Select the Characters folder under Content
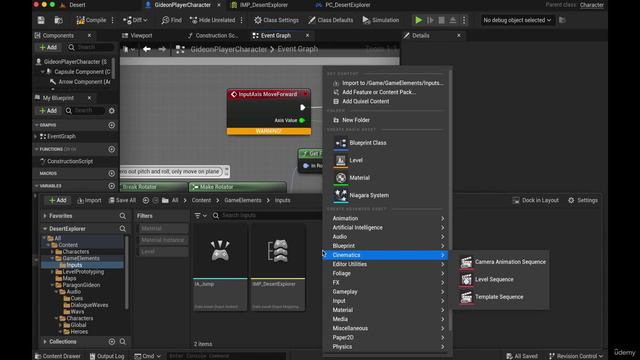Viewport: 640px width, 360px height. (x=76, y=252)
